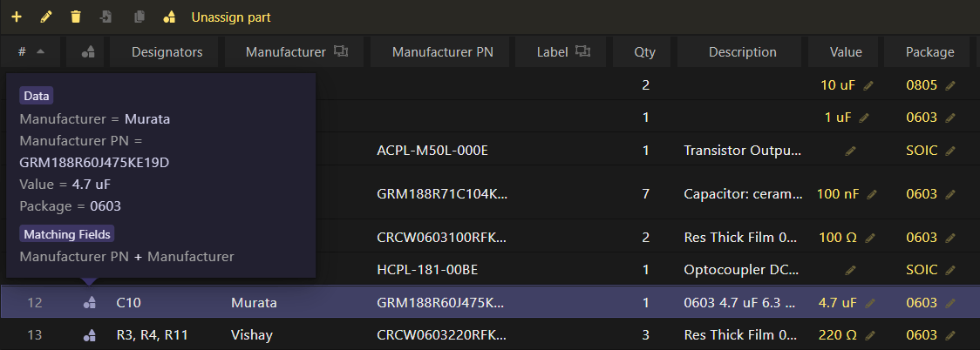
Task: Click the yellow shapes assign part icon
Action: pyautogui.click(x=169, y=17)
